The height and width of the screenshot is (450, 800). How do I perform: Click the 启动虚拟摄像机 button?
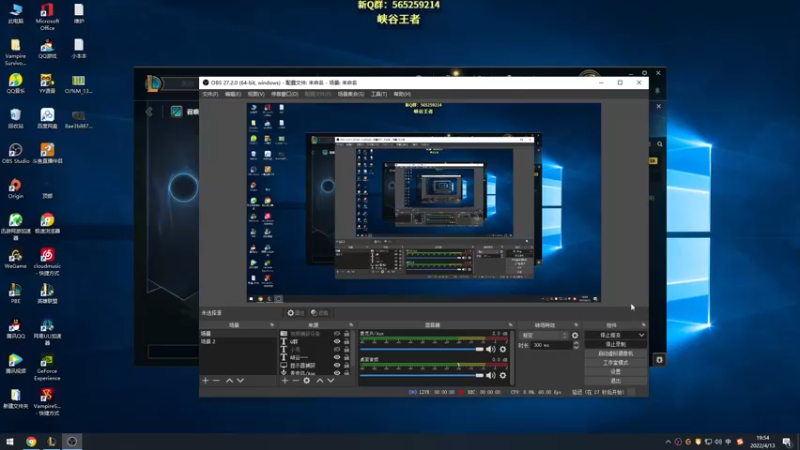point(616,354)
